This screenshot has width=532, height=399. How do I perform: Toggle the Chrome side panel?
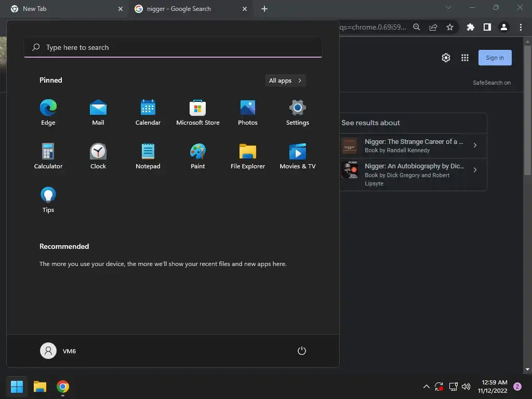pyautogui.click(x=487, y=27)
